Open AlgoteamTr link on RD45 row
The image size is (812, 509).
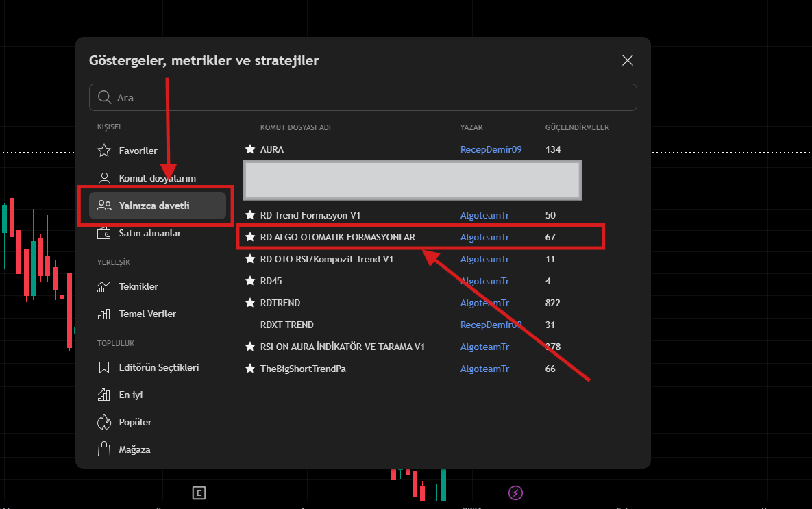point(484,281)
